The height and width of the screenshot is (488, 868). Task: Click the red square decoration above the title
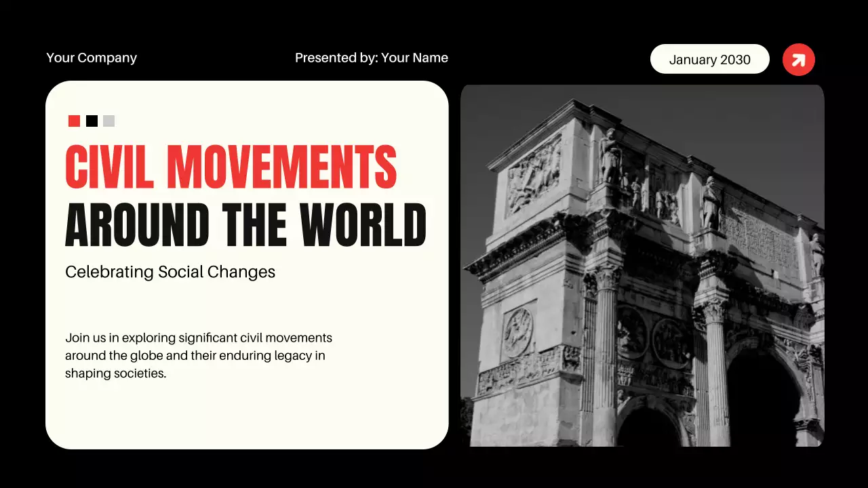pos(73,121)
